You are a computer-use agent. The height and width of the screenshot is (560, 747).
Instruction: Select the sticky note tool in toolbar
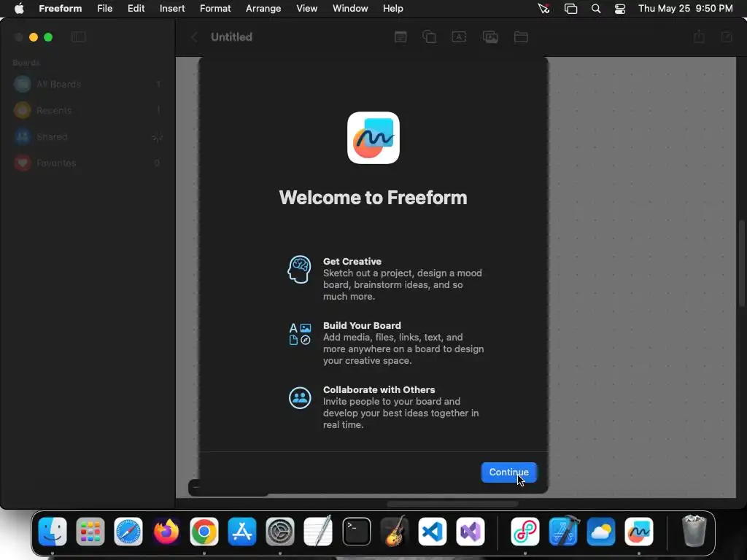pos(400,37)
